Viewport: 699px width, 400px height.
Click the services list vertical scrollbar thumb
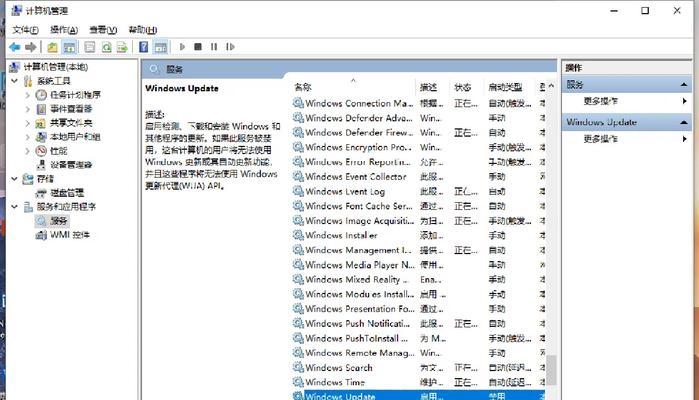[551, 370]
